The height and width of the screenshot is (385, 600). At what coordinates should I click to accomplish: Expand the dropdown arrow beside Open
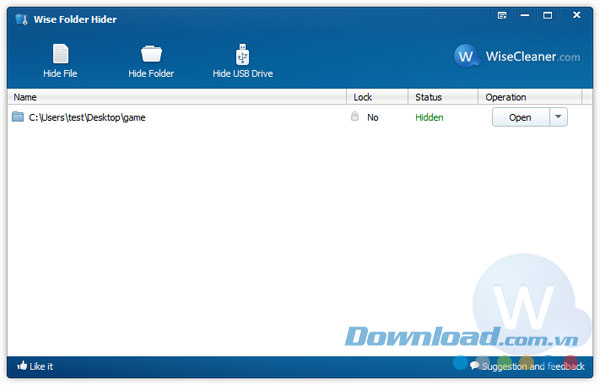pyautogui.click(x=558, y=117)
